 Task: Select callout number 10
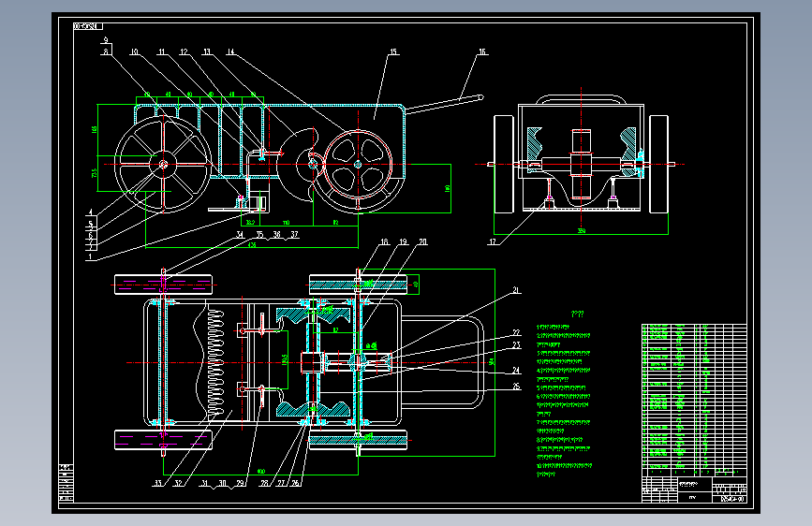(x=134, y=51)
